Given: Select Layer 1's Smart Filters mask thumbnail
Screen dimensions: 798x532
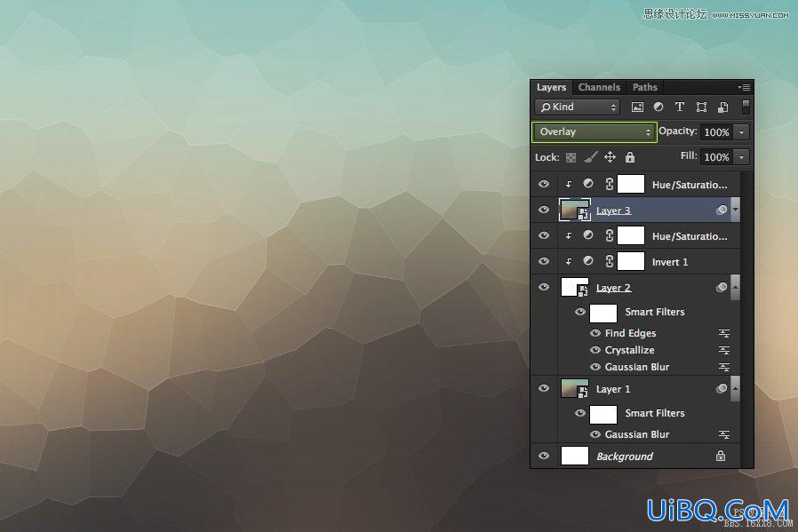Looking at the screenshot, I should (x=603, y=414).
